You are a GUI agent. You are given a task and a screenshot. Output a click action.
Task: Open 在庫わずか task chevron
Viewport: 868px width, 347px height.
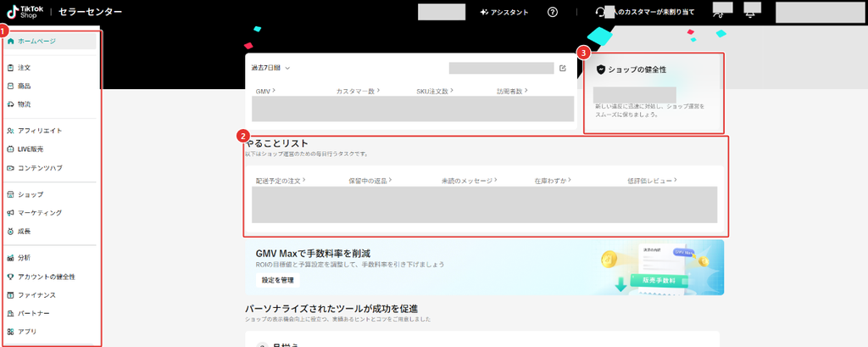click(x=569, y=180)
